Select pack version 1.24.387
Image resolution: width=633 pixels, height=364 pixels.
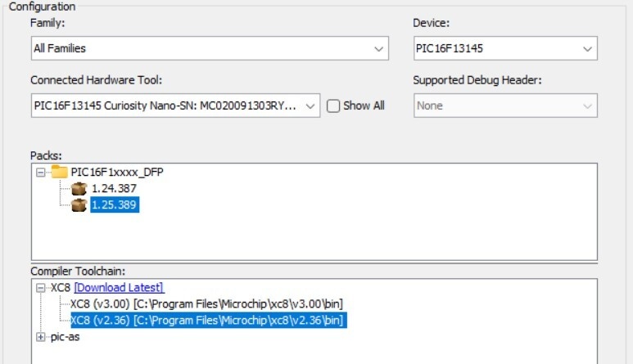[x=114, y=189]
